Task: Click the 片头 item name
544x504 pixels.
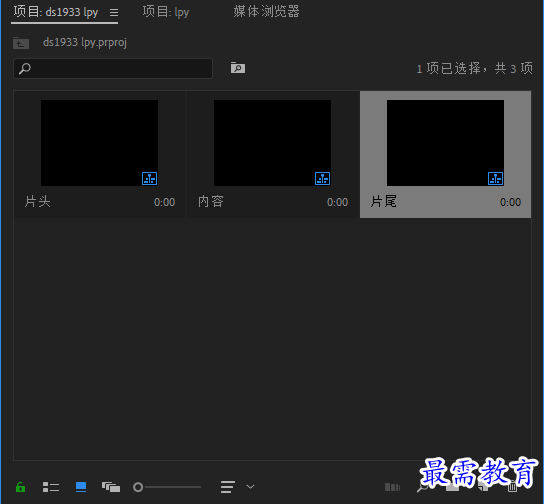Action: pyautogui.click(x=38, y=202)
